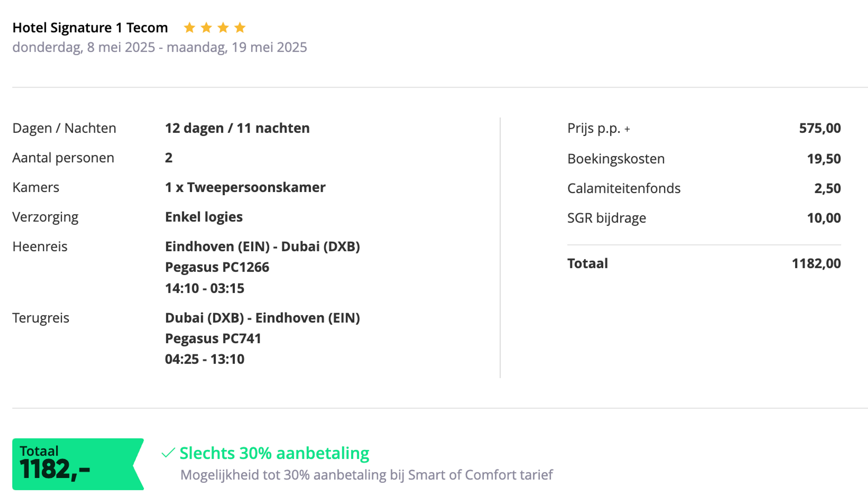Expand price details with the plus icon

pyautogui.click(x=627, y=129)
